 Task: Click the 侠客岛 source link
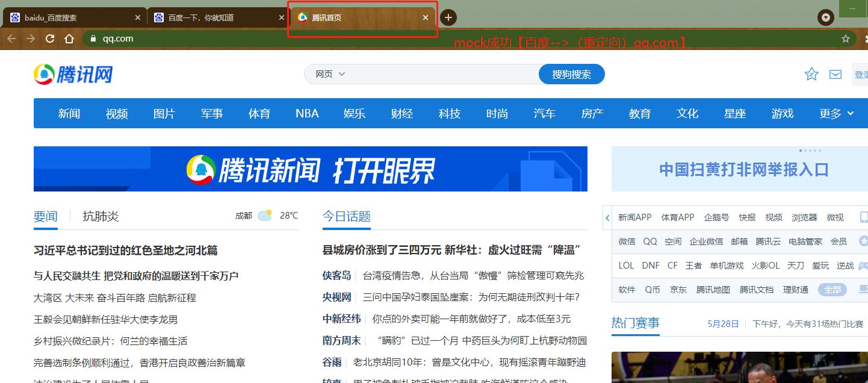click(x=337, y=275)
